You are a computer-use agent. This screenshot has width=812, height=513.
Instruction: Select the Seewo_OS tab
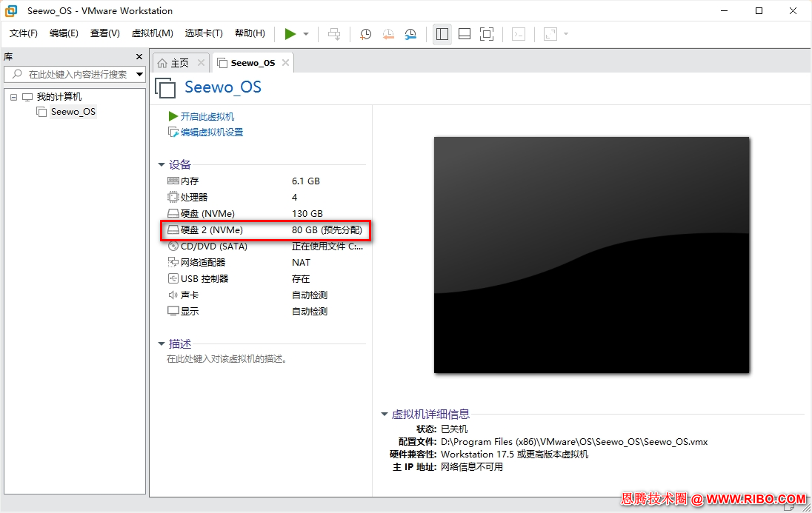(253, 63)
